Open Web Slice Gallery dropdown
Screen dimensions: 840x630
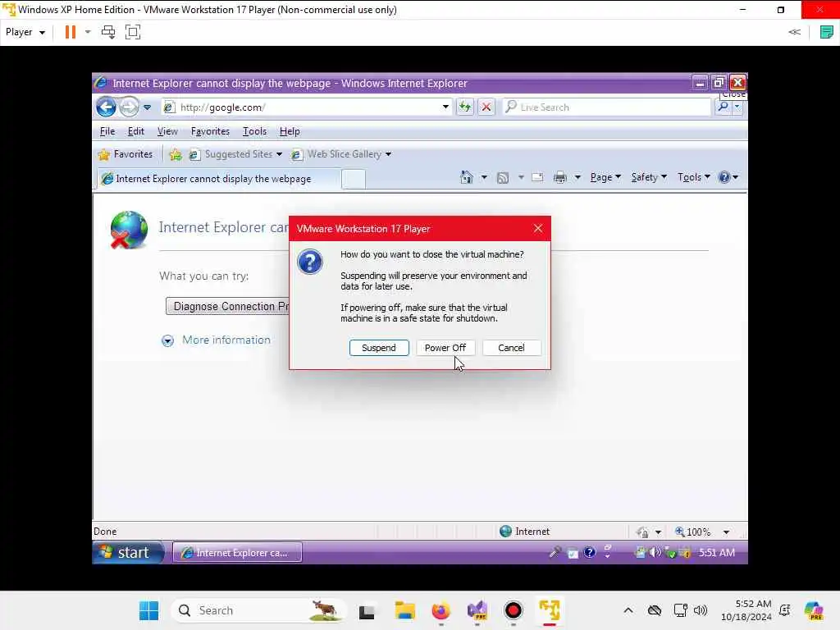point(341,154)
